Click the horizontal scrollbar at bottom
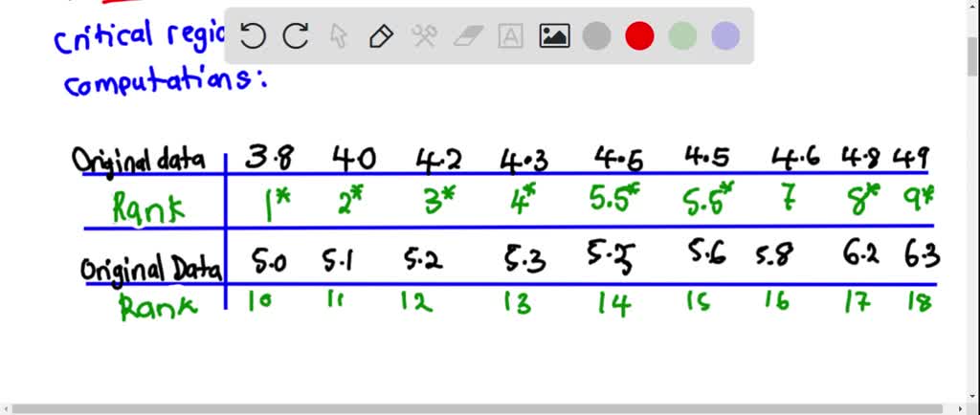 (x=478, y=409)
